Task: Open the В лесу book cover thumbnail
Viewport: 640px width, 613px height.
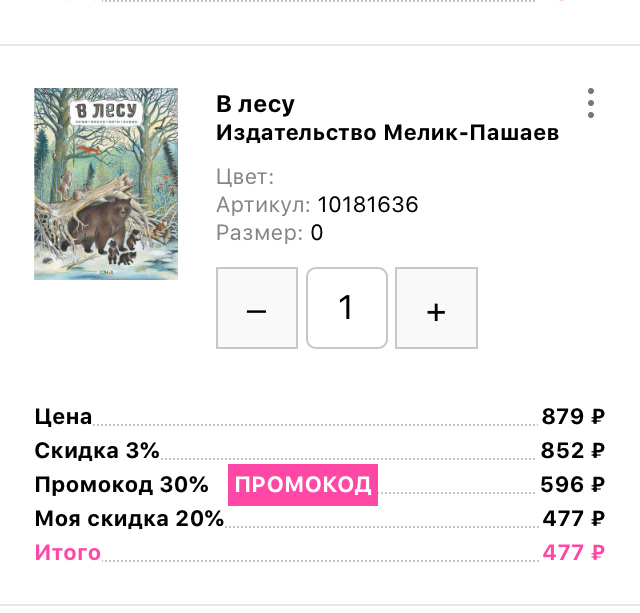Action: (x=106, y=184)
